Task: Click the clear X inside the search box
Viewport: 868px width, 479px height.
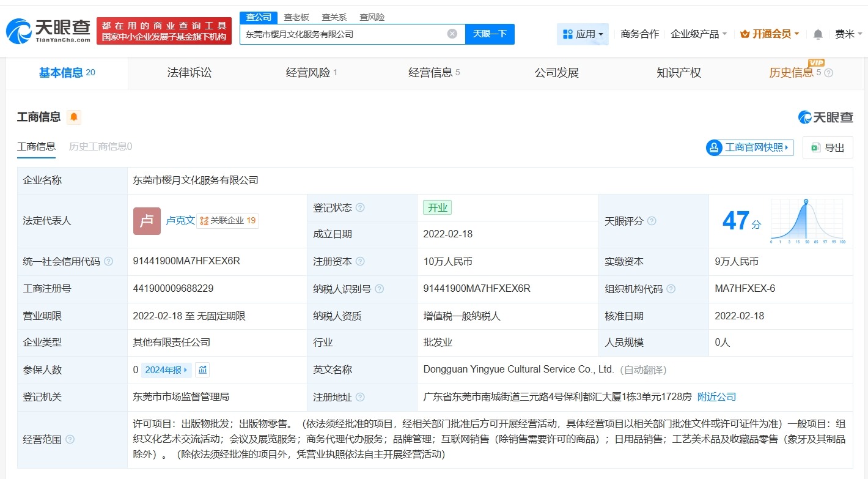Action: point(452,34)
